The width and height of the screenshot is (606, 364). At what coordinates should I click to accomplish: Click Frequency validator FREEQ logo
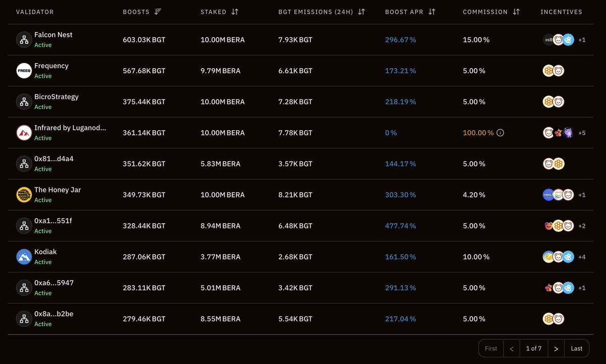click(24, 71)
